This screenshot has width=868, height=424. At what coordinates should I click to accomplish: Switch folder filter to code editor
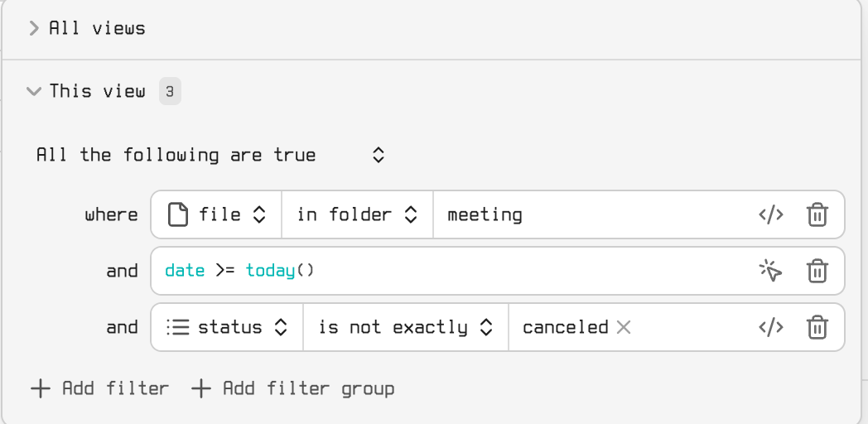point(770,215)
